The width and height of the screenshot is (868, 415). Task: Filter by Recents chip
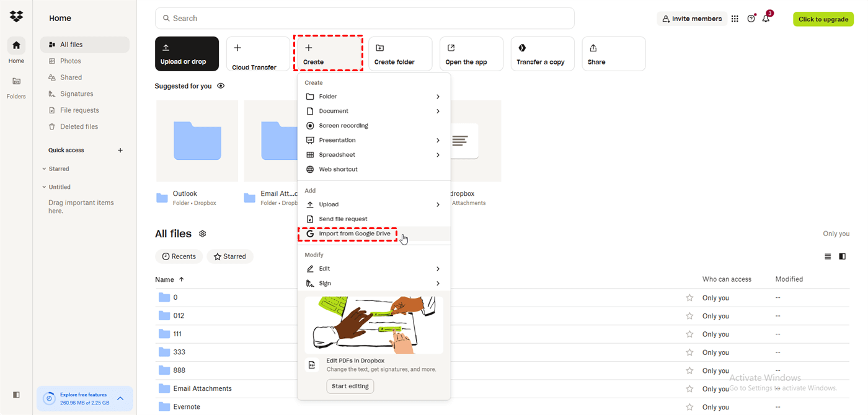(x=179, y=256)
